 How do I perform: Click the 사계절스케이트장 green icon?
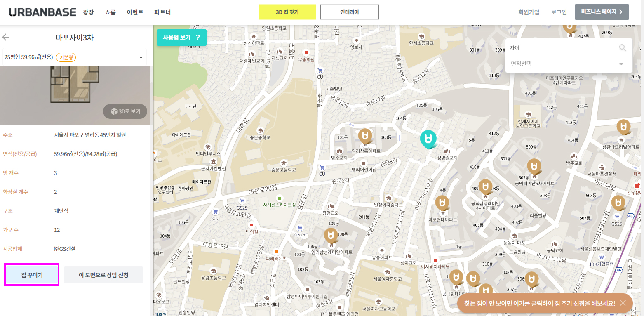tap(280, 198)
